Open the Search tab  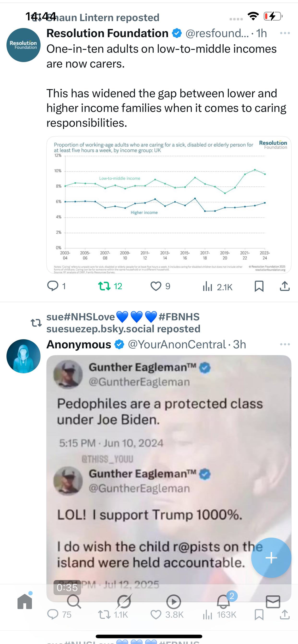point(74,602)
